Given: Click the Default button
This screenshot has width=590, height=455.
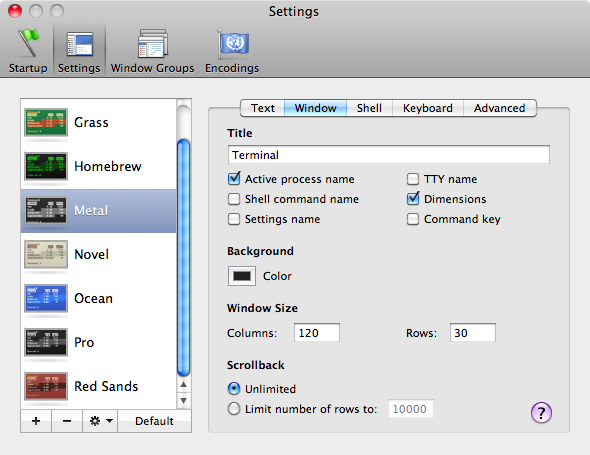Looking at the screenshot, I should [x=154, y=421].
